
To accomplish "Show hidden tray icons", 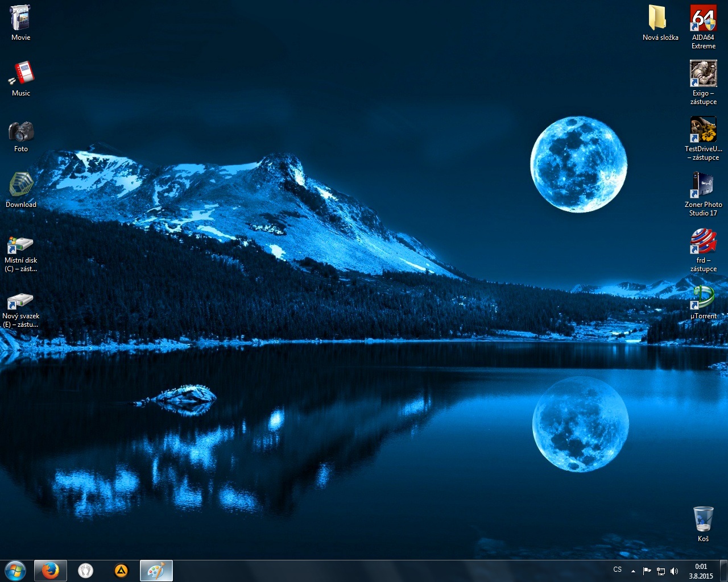I will click(x=633, y=571).
